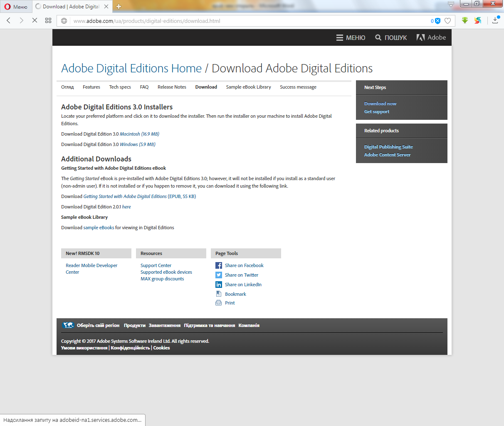Click the address bar URL field
Screen dimensions: 504x426
[x=250, y=21]
